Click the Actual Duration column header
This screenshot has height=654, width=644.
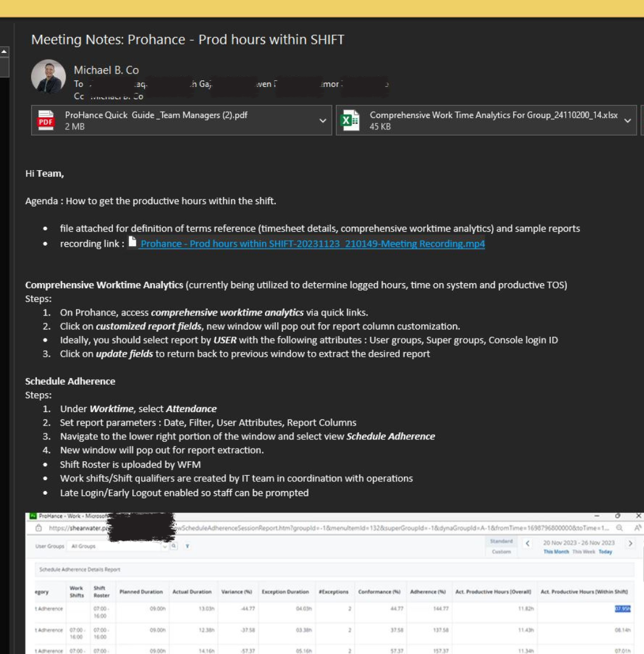192,592
